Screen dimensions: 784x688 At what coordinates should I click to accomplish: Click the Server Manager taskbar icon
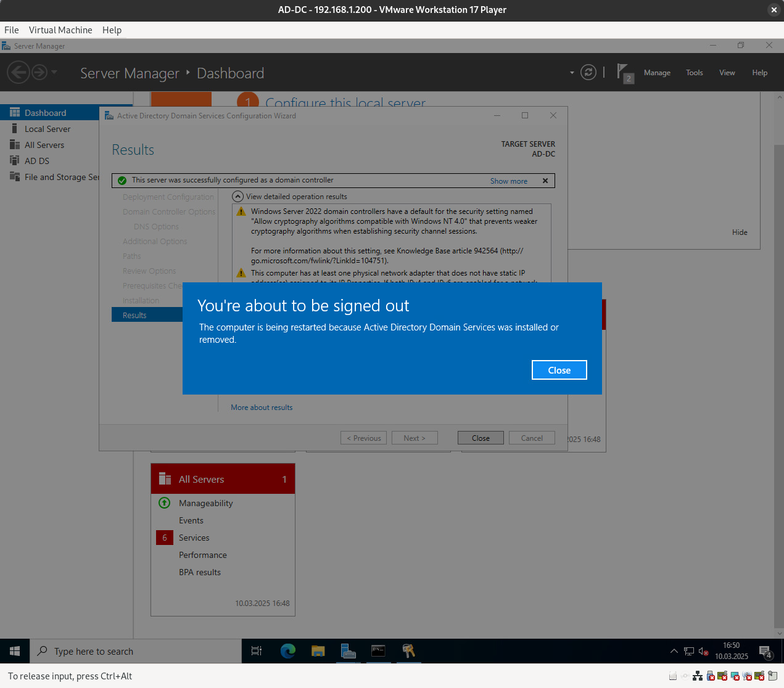(348, 651)
